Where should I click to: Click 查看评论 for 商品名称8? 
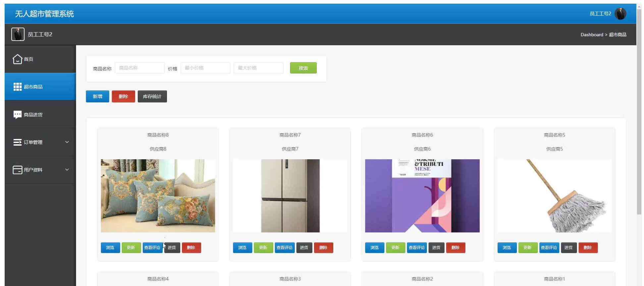[152, 248]
